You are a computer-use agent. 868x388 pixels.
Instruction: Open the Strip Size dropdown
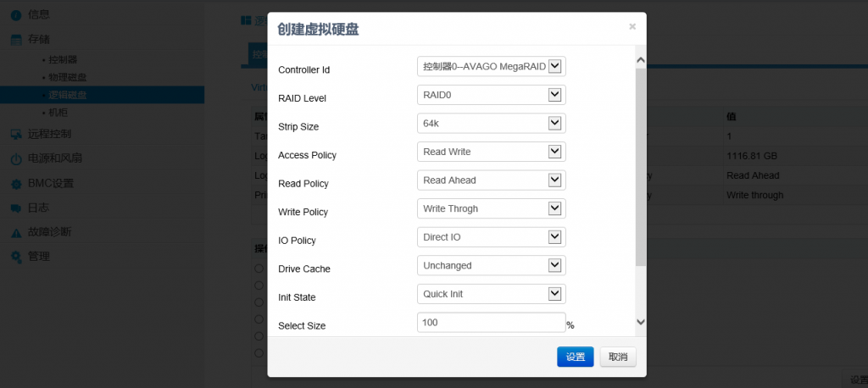491,124
